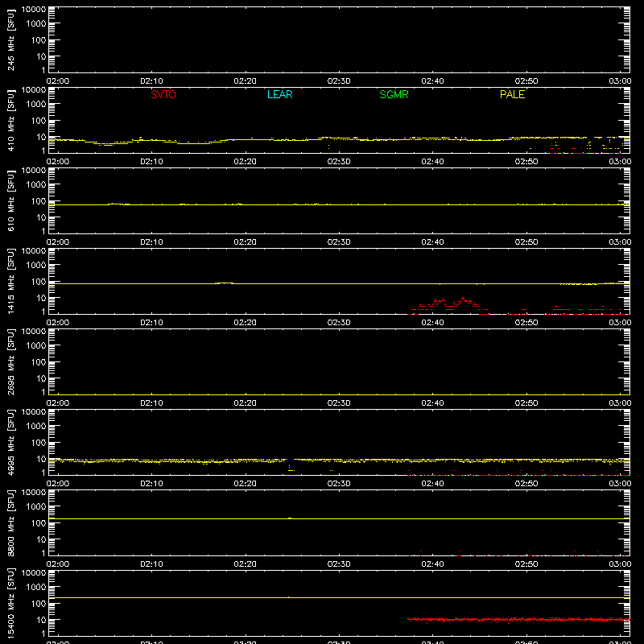Select the 4995 MHz [SFU] axis label
Viewport: 644px width, 644px height.
pyautogui.click(x=10, y=442)
